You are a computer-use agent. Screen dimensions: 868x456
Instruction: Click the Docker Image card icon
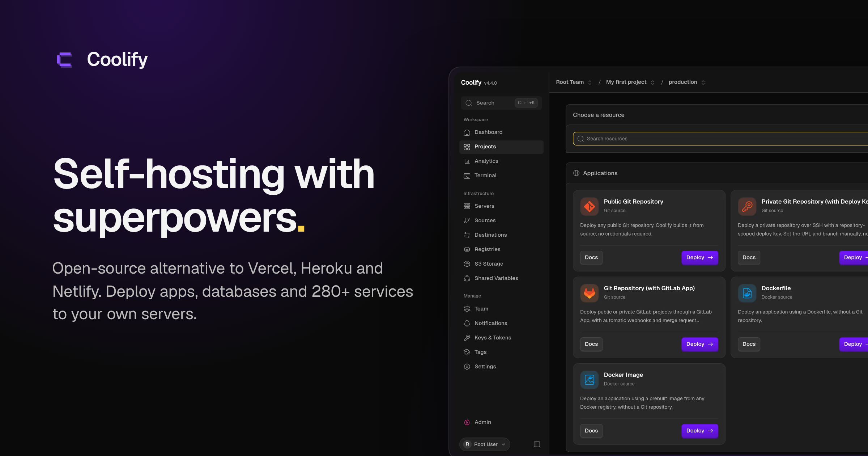pos(590,380)
